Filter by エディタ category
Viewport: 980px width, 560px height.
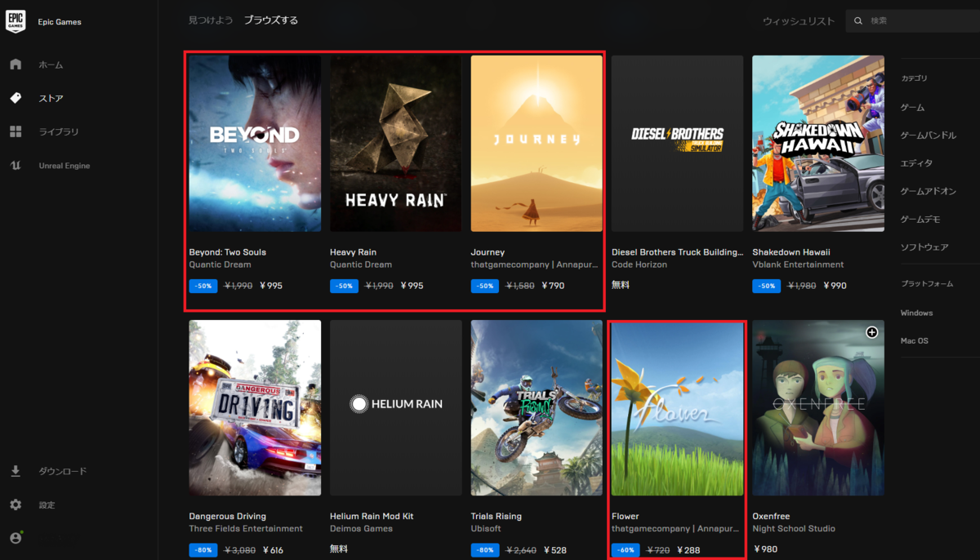(x=916, y=162)
